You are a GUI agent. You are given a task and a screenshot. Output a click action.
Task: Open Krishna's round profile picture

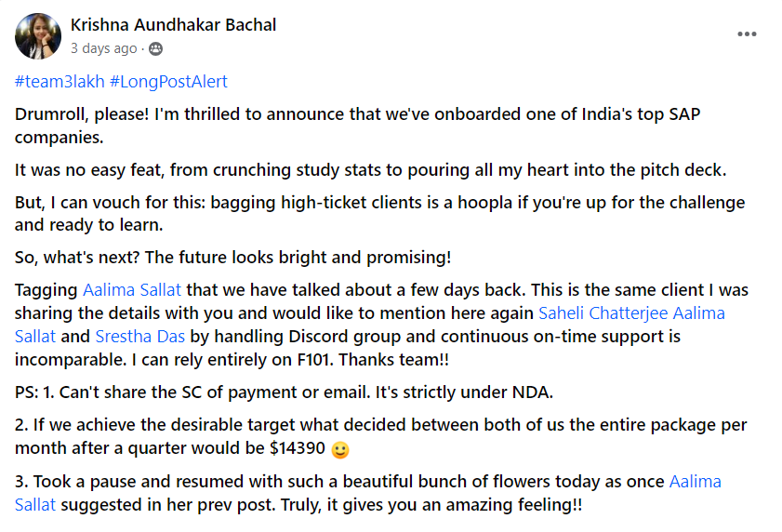38,36
